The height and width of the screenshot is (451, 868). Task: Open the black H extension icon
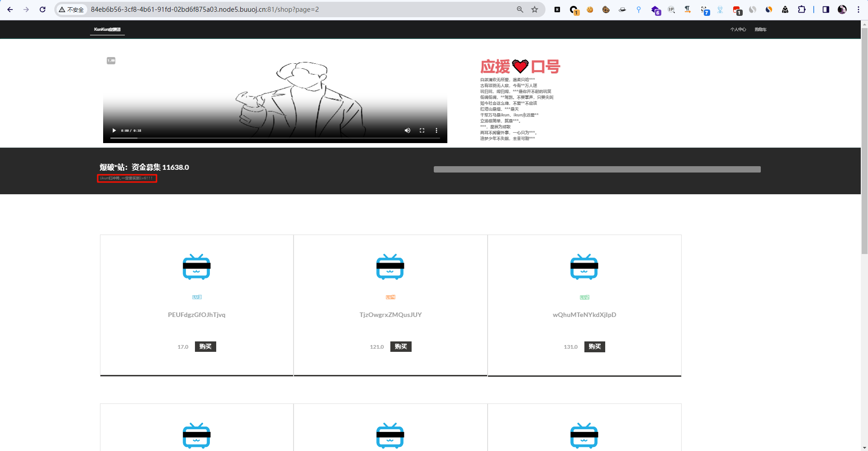pos(557,10)
